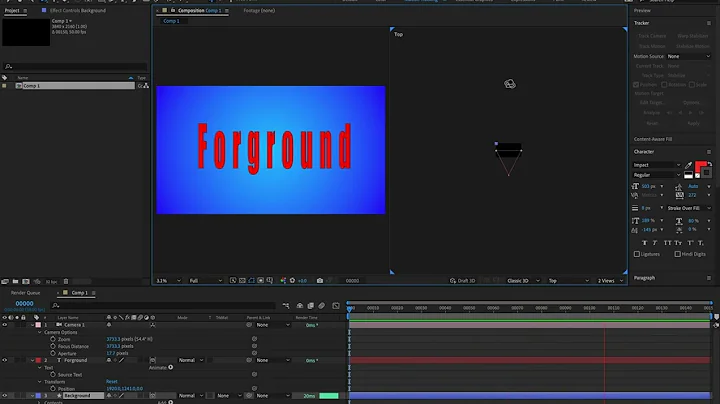This screenshot has height=404, width=720.
Task: Take a snapshot with the camera icon
Action: click(x=320, y=281)
